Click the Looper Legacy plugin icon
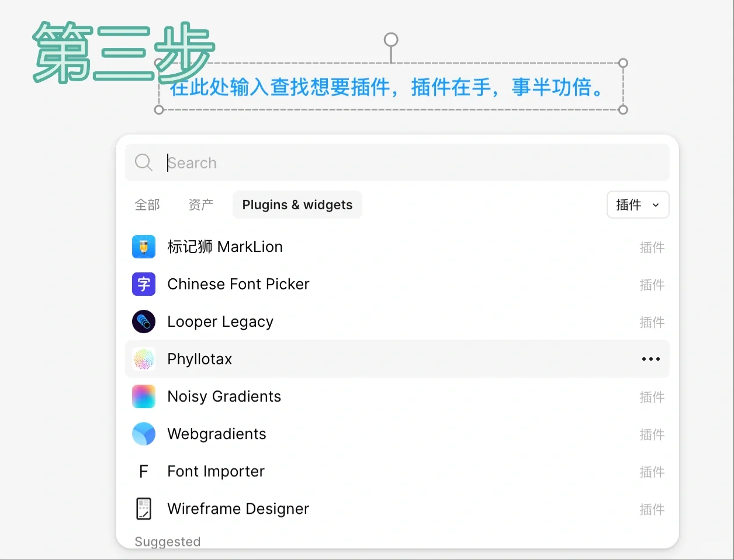 (144, 322)
